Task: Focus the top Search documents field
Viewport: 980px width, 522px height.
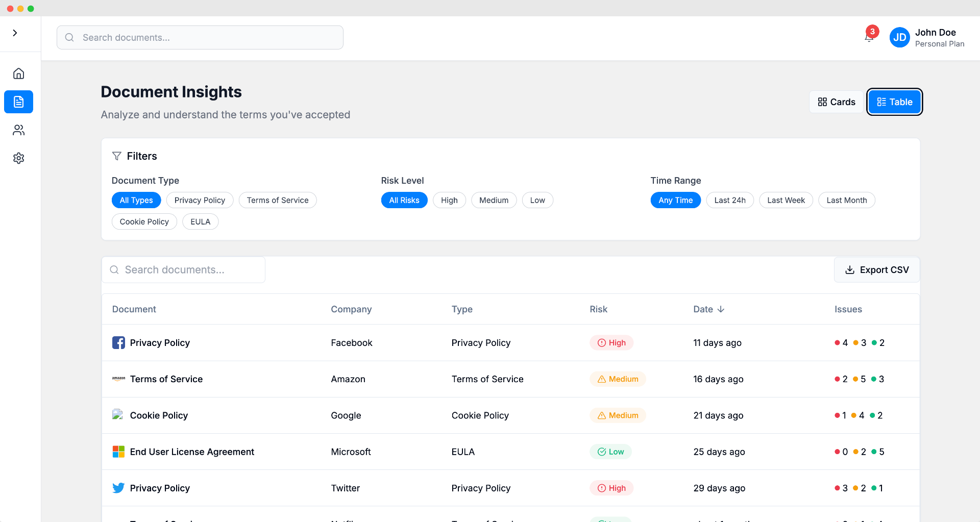Action: click(x=200, y=38)
